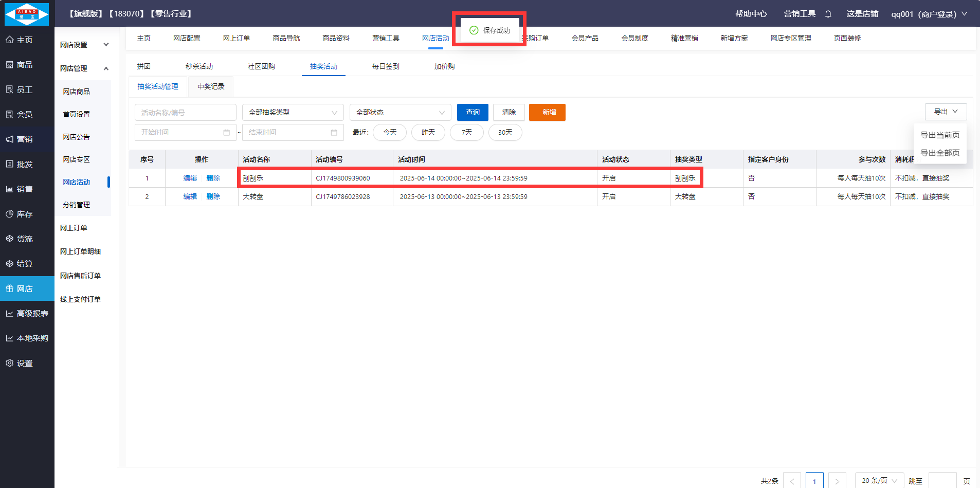The width and height of the screenshot is (980, 488).
Task: Click 编辑 link for 刮刮乐 row
Action: click(190, 178)
